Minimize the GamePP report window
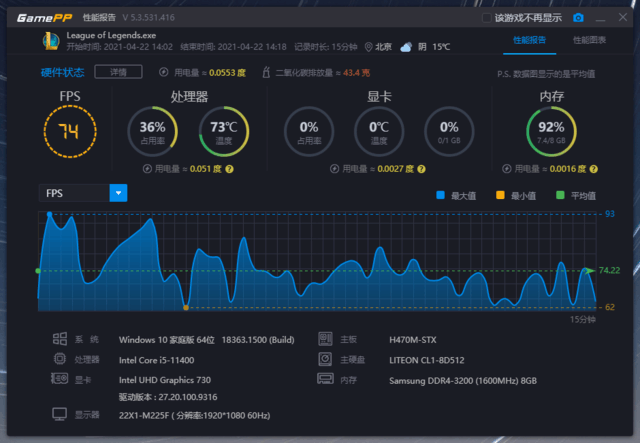This screenshot has height=443, width=640. click(x=602, y=17)
